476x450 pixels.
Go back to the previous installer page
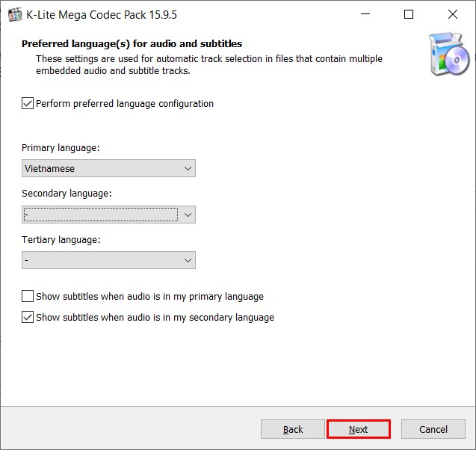click(293, 429)
